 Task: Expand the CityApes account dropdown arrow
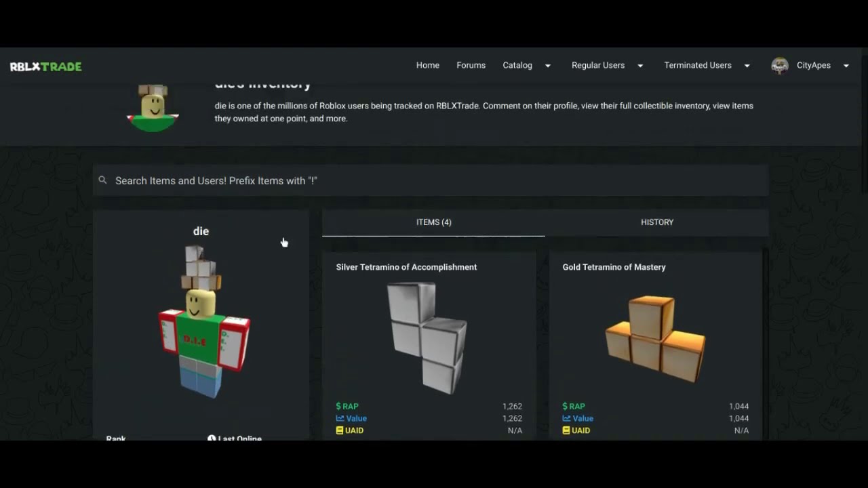click(x=846, y=66)
